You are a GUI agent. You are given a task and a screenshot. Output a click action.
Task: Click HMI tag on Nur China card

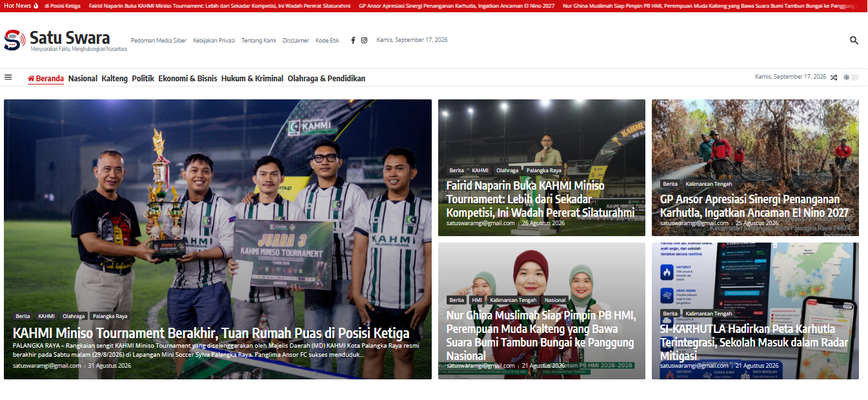click(x=477, y=300)
